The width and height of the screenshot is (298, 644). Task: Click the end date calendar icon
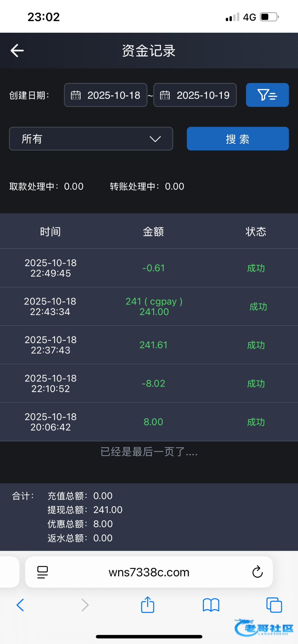(x=165, y=95)
